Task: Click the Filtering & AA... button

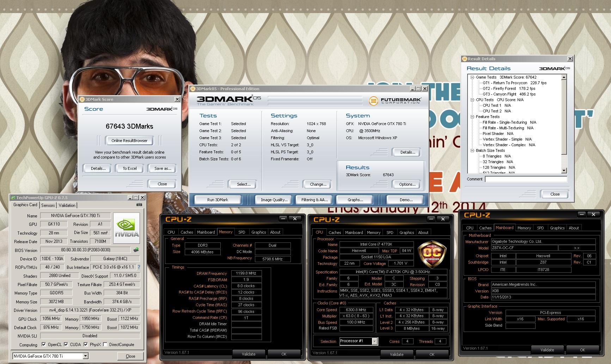Action: click(x=314, y=200)
